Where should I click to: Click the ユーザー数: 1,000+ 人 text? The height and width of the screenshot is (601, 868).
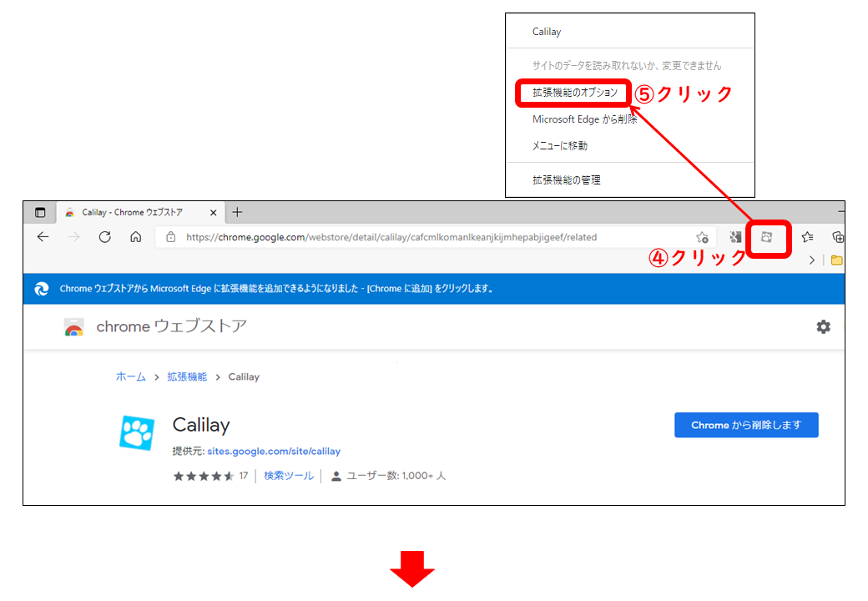click(396, 476)
